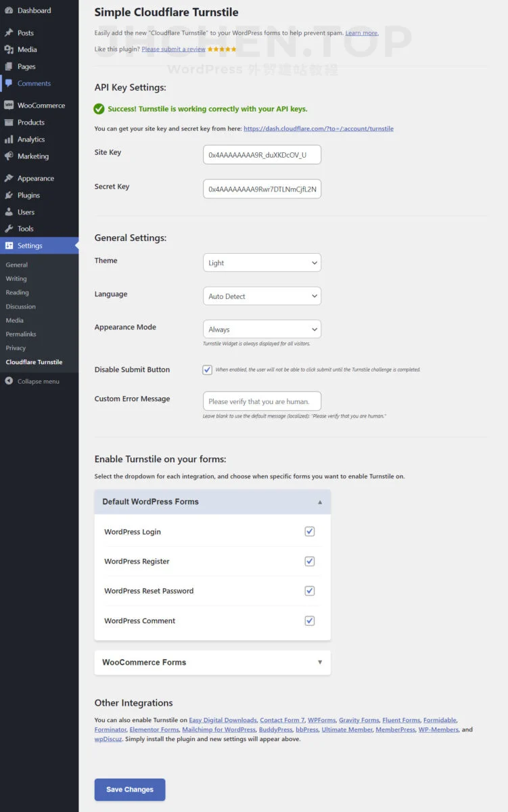This screenshot has width=508, height=812.
Task: Uncheck the Disable Submit Button checkbox
Action: [207, 369]
